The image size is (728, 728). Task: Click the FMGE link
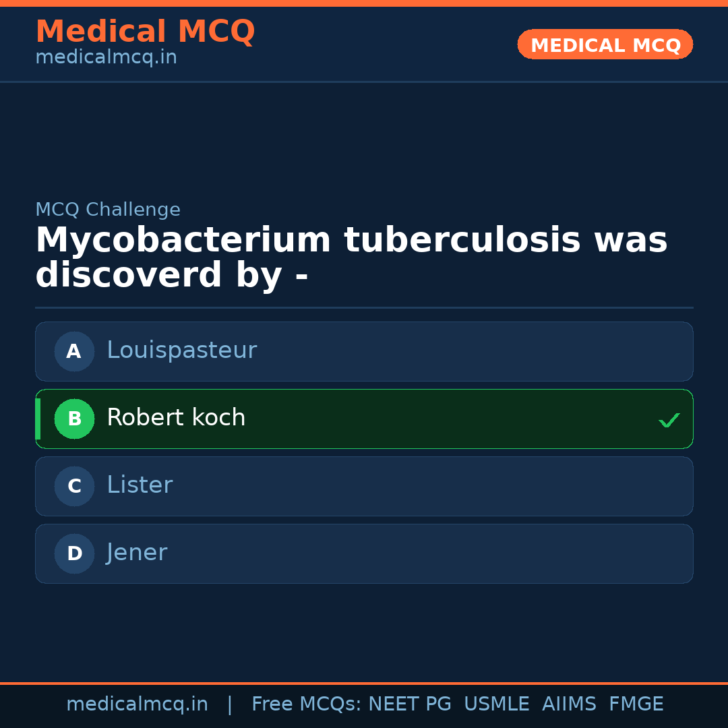[636, 703]
